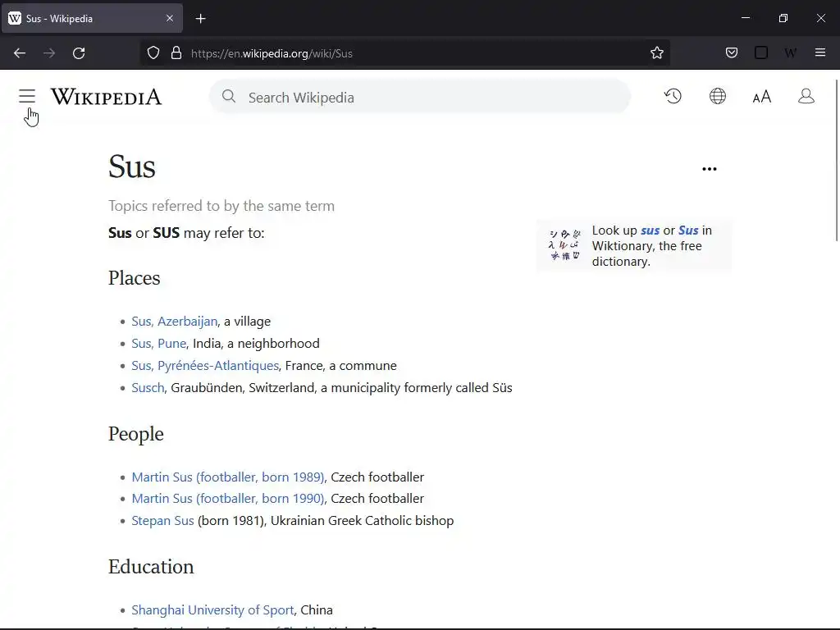Click the page vertical scrollbar thumb
Image resolution: width=840 pixels, height=630 pixels.
point(836,160)
